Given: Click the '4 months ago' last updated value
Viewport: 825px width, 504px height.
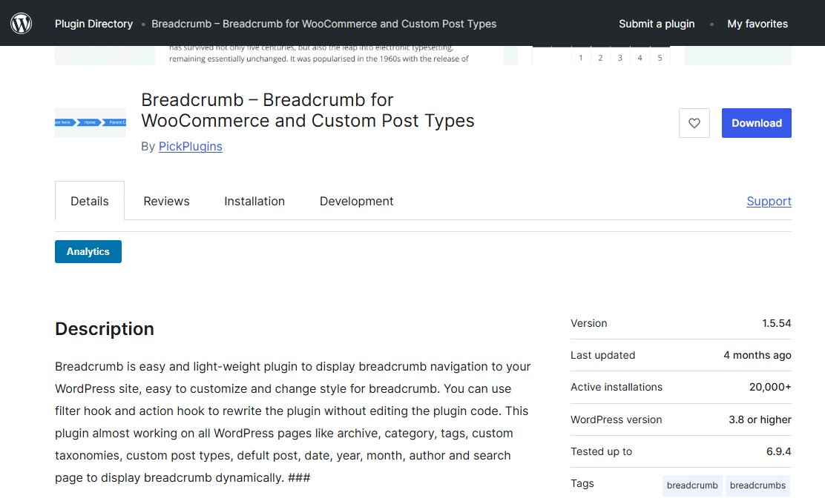Looking at the screenshot, I should click(x=757, y=355).
